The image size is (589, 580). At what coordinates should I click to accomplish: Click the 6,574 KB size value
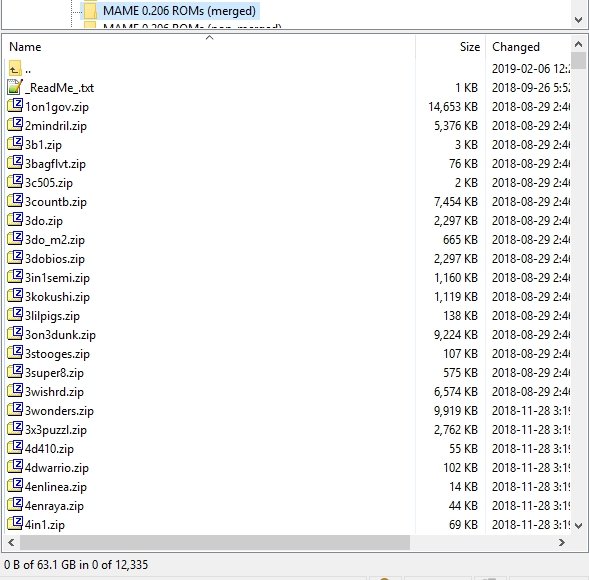[x=456, y=392]
